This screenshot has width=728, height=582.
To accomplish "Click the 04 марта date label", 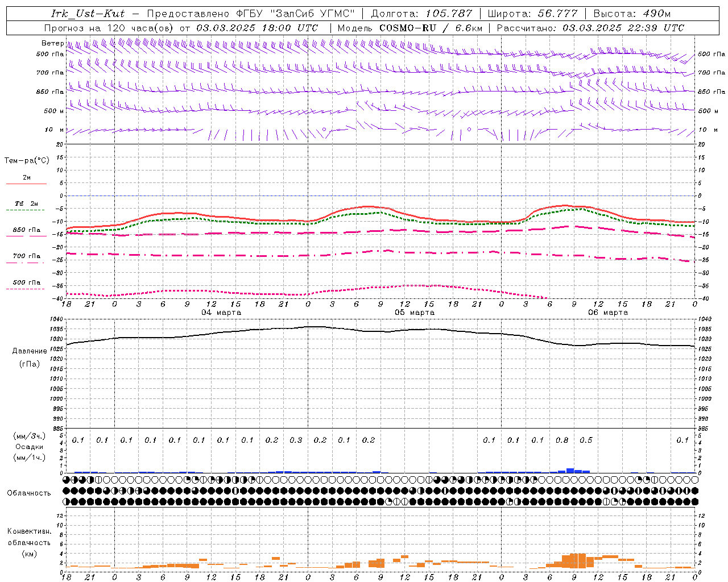I will tap(221, 313).
